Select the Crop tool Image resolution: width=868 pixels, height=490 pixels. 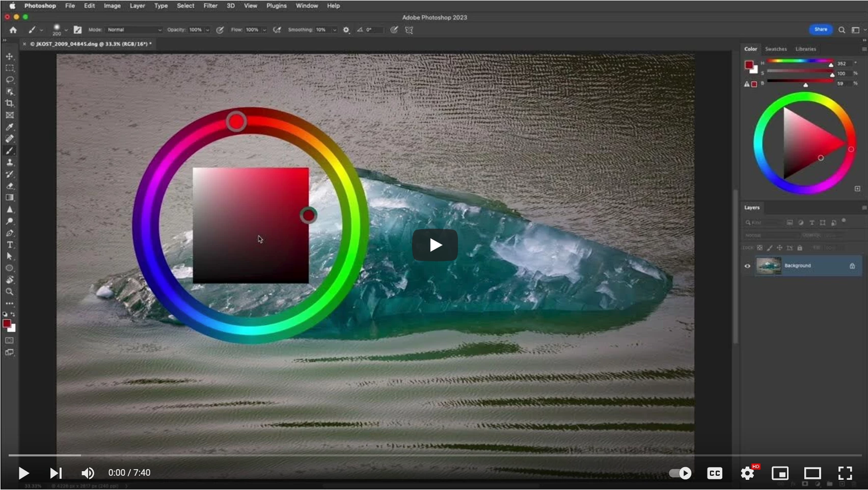pos(10,103)
